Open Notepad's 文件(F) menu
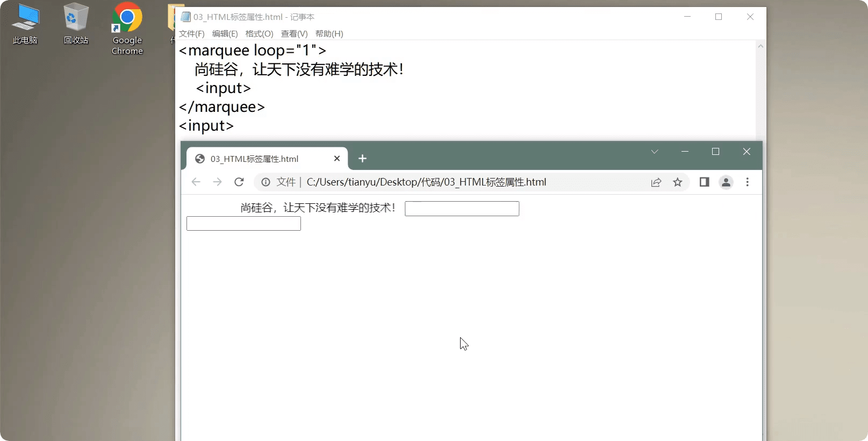The height and width of the screenshot is (441, 868). click(191, 34)
